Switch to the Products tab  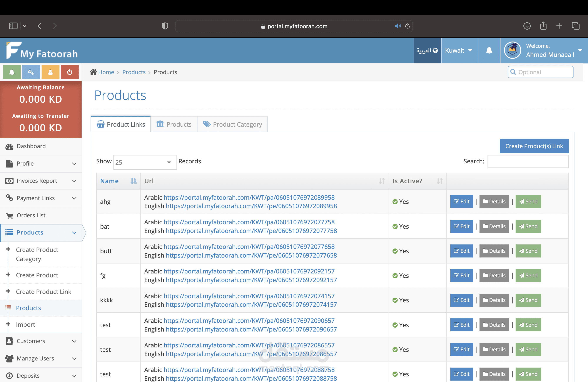(174, 124)
